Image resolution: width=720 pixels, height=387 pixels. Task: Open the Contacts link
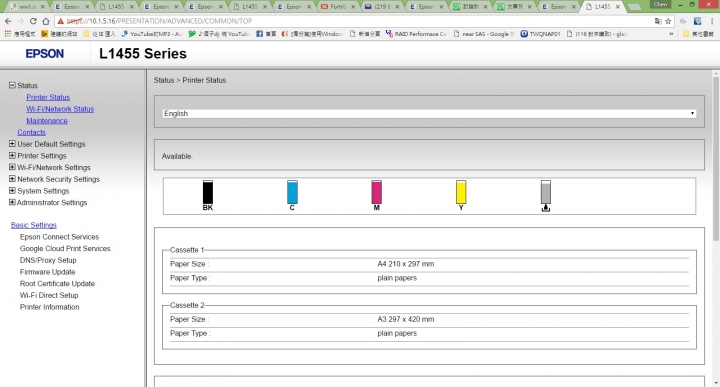31,132
